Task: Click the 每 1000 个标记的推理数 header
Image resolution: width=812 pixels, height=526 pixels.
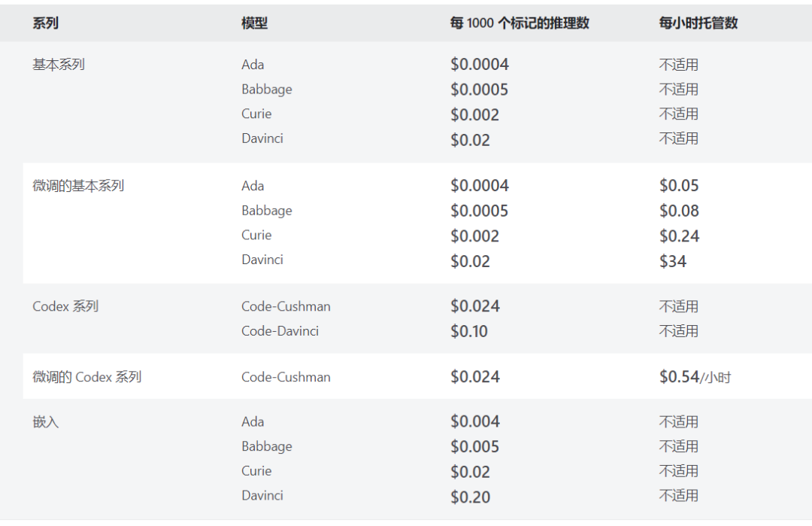Action: pyautogui.click(x=519, y=23)
